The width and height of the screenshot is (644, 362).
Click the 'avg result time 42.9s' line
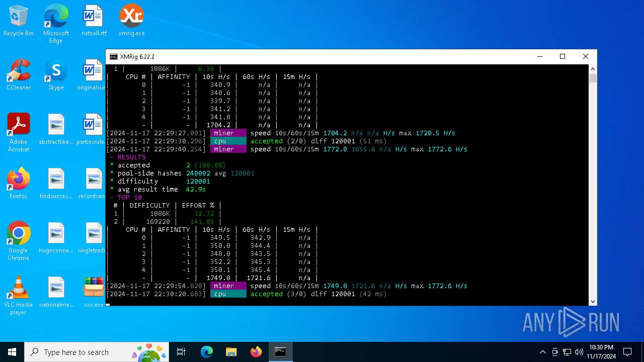point(158,190)
